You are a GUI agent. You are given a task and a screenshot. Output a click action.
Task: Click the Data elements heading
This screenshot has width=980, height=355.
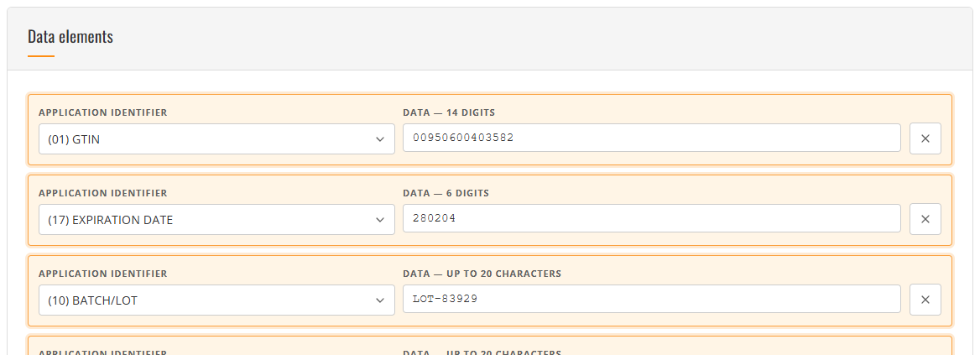(70, 37)
